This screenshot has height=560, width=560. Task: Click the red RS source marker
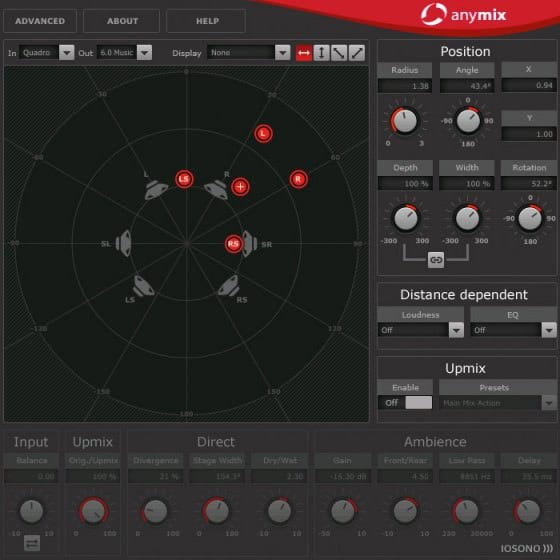pyautogui.click(x=234, y=244)
